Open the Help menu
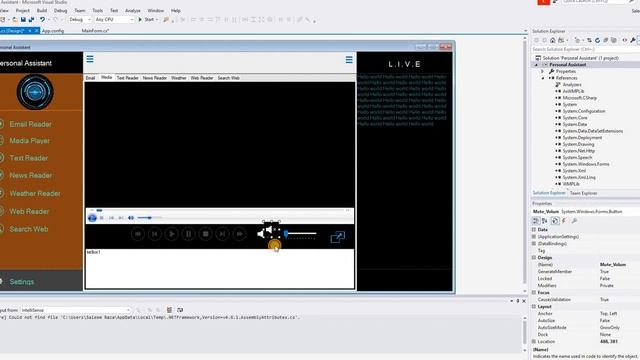640x360 pixels. (176, 11)
